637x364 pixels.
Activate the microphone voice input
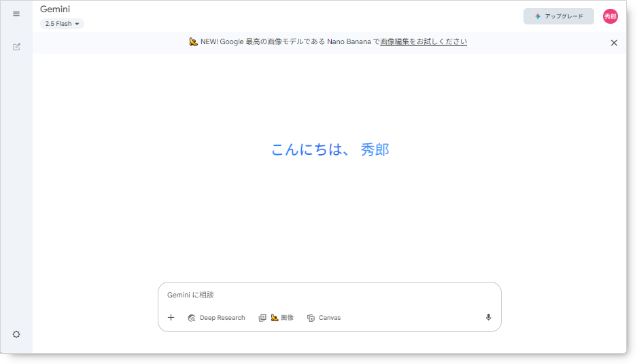coord(488,317)
